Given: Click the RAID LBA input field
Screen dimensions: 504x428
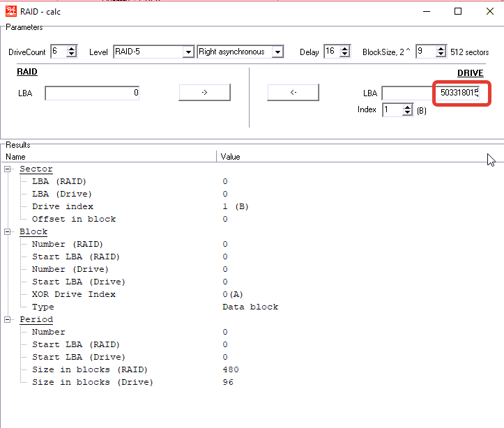Looking at the screenshot, I should click(x=92, y=93).
